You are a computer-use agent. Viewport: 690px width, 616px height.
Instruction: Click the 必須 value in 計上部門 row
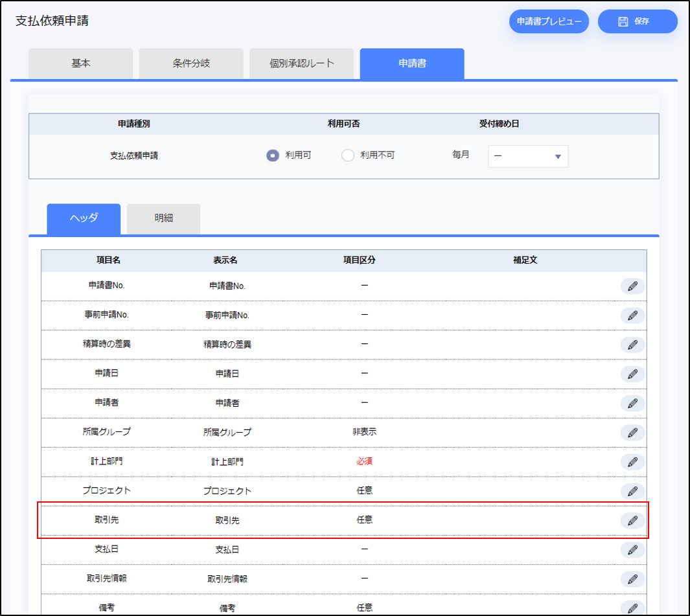tap(364, 461)
